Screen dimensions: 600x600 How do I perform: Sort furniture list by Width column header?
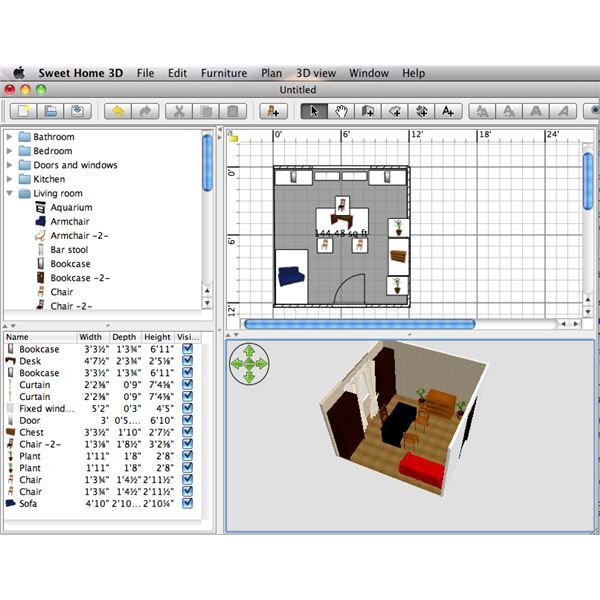[x=93, y=337]
